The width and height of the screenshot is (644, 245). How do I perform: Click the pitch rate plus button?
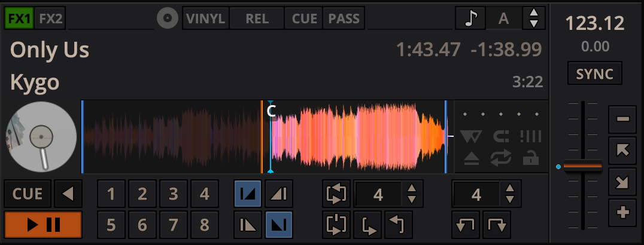pos(622,212)
